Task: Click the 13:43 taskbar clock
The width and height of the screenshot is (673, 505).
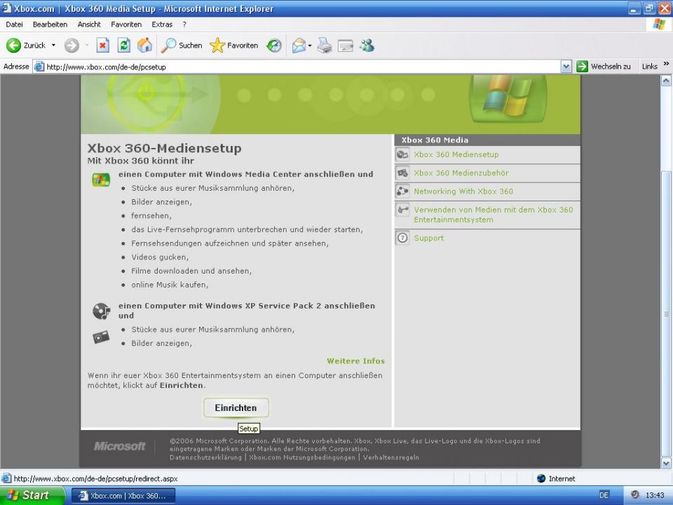Action: coord(655,495)
